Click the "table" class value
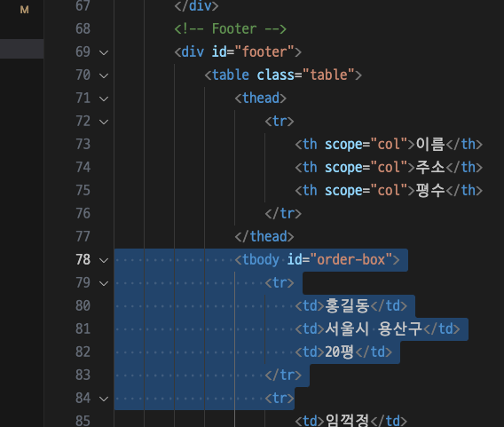This screenshot has width=504, height=427. coord(328,75)
